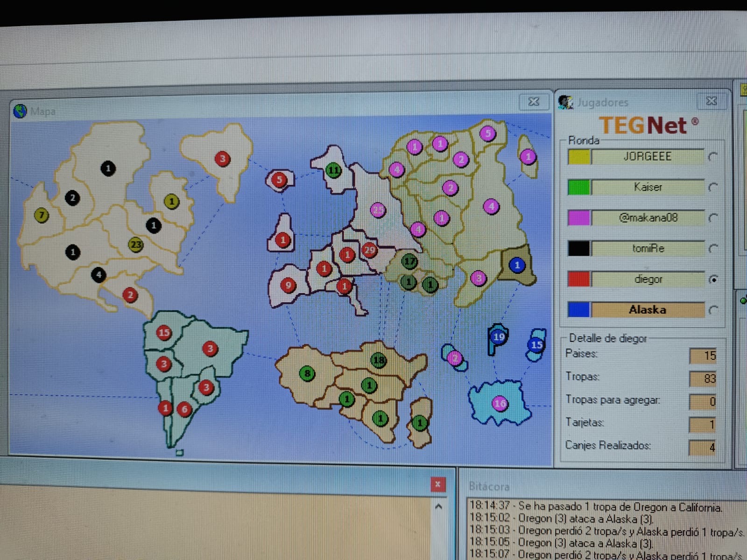Select the red 29 troop marker

coord(369,250)
